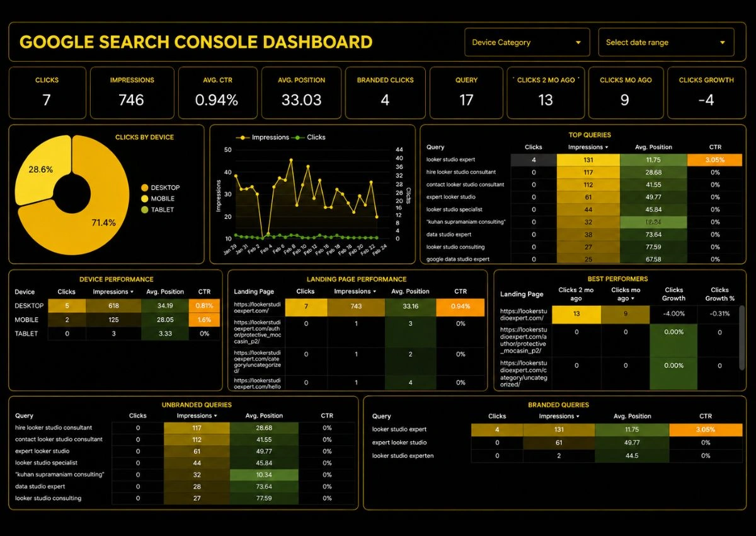Click the DESKTOP legend color dot

(145, 187)
